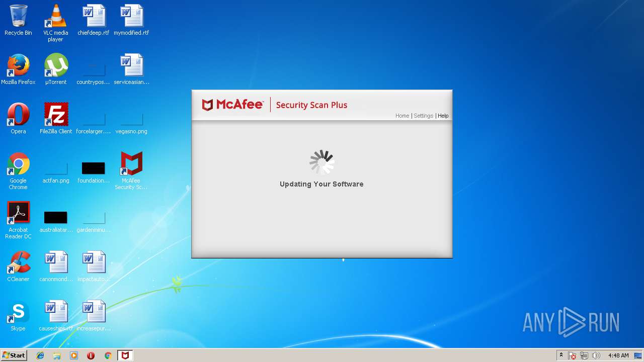Click the 4:48 AM clock
The height and width of the screenshot is (362, 644).
tap(618, 355)
